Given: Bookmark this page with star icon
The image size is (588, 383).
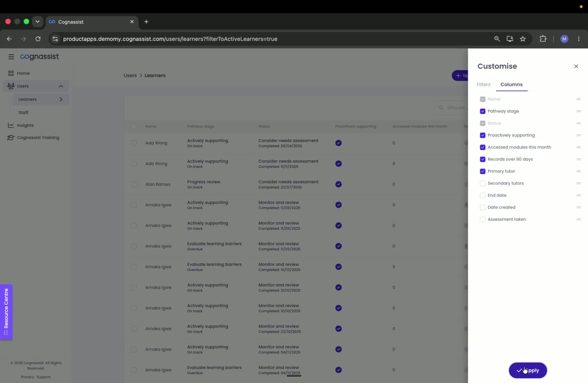Looking at the screenshot, I should (x=523, y=39).
